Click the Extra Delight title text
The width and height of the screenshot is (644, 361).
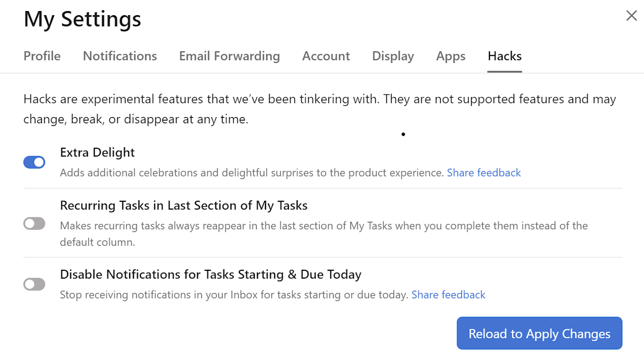coord(97,152)
